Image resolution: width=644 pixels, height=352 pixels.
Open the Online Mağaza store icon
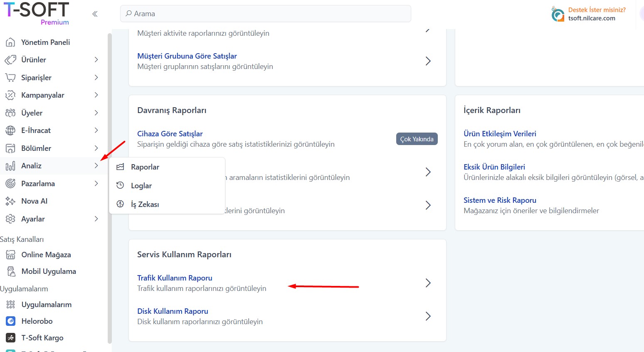[10, 254]
